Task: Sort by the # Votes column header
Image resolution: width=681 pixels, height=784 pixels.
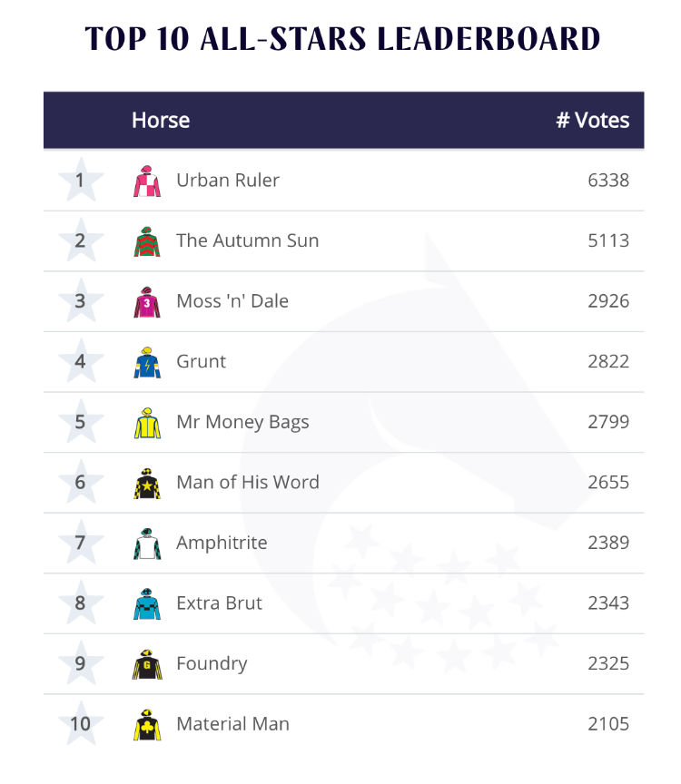Action: coord(592,120)
